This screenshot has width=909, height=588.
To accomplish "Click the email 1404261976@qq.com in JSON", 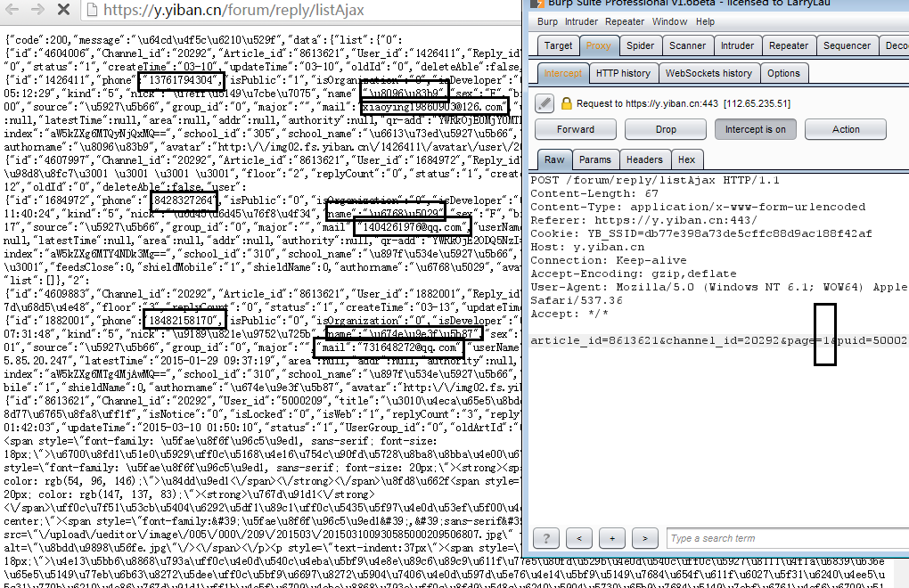I will 413,227.
